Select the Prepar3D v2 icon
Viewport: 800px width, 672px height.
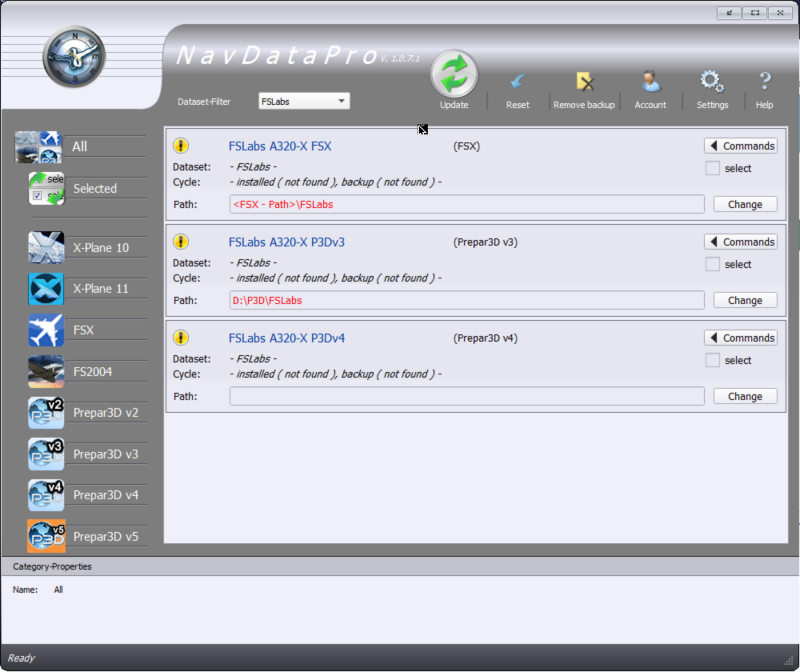pyautogui.click(x=46, y=413)
